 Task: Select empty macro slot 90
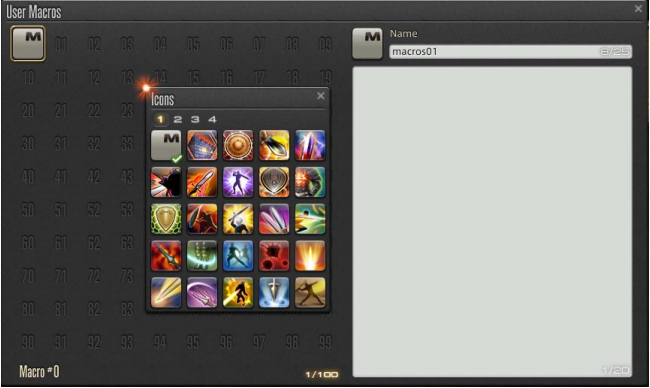pyautogui.click(x=28, y=342)
